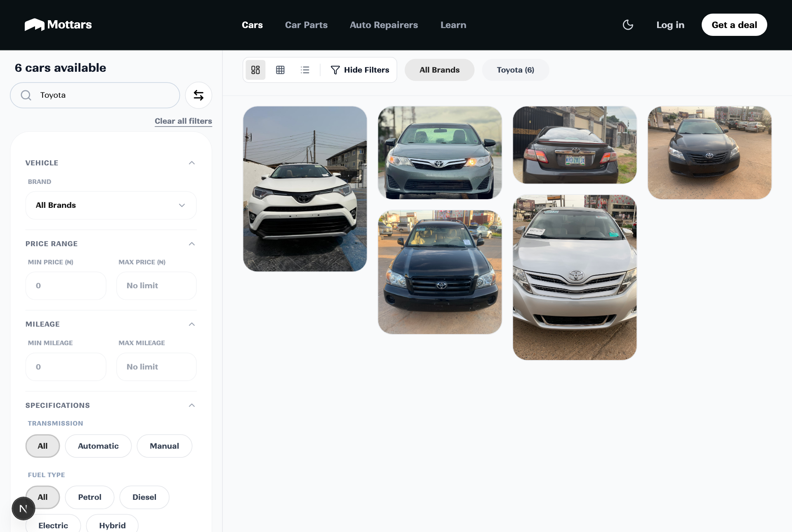This screenshot has height=532, width=792.
Task: Click the Min Price input
Action: pos(66,286)
